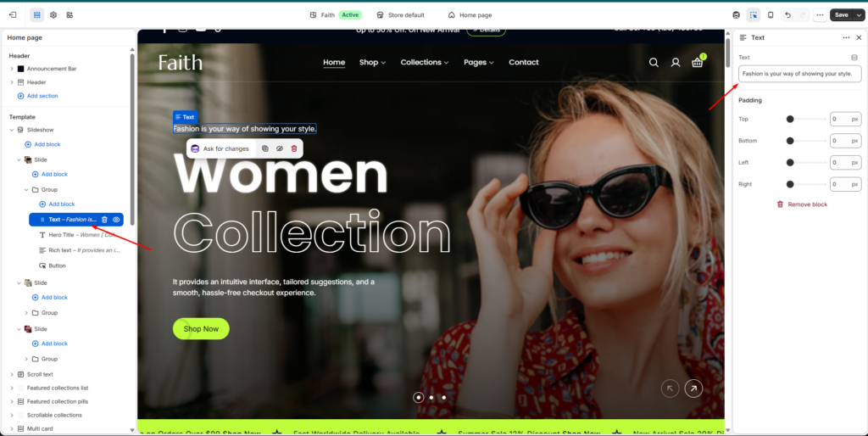The height and width of the screenshot is (436, 868).
Task: Open the top bar three-dots menu
Action: click(820, 15)
